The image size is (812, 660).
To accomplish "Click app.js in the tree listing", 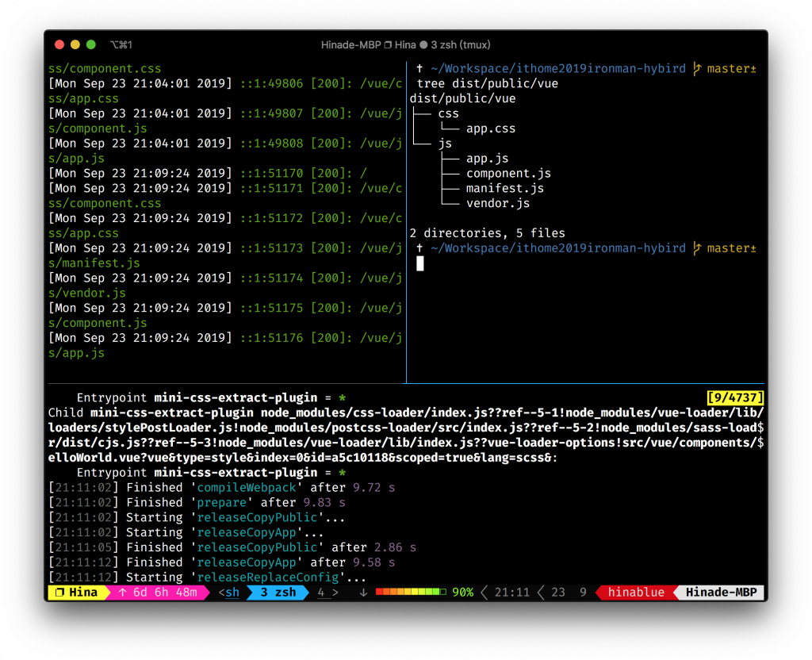I will [x=488, y=159].
